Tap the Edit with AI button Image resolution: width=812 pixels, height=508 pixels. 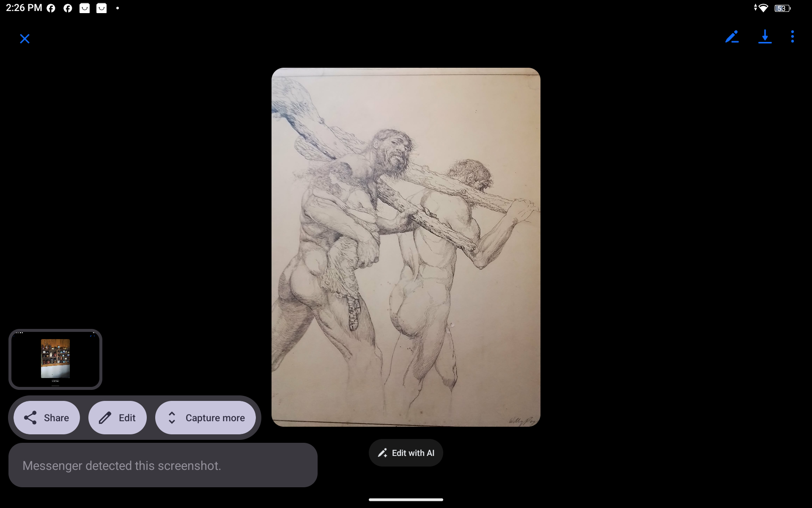[406, 453]
